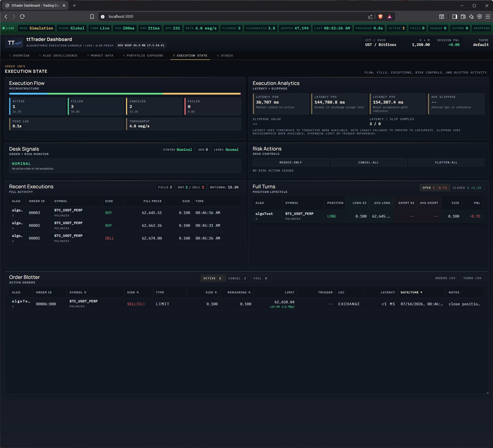Click the DEV HEAP memory badge

point(141,45)
